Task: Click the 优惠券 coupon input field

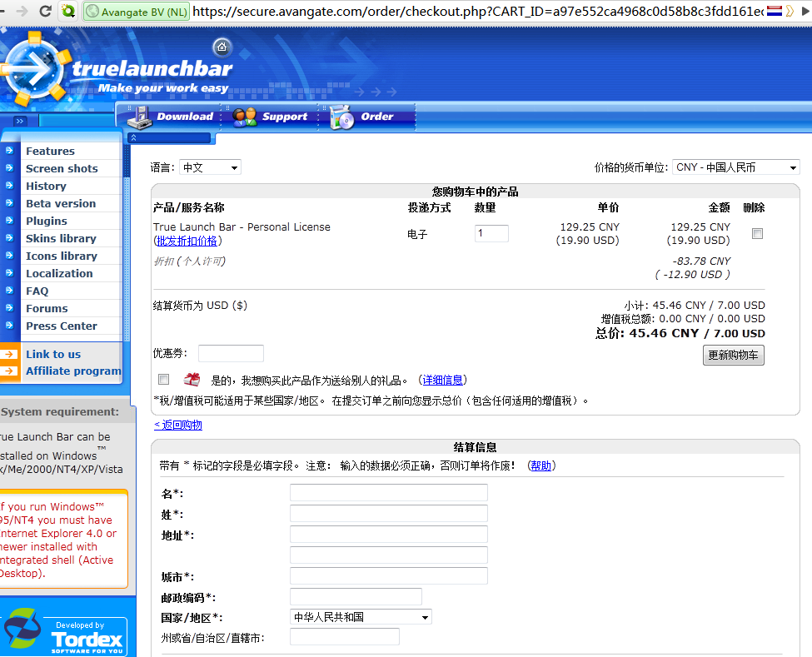Action: pos(231,354)
